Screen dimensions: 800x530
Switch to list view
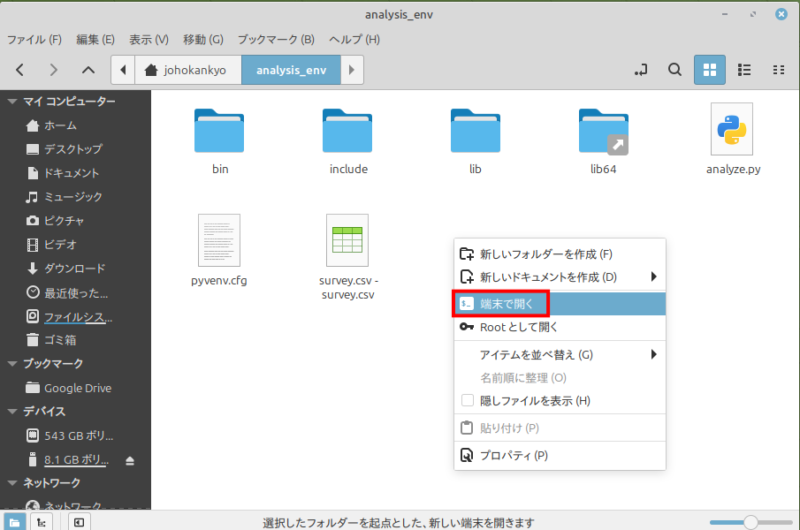[x=743, y=70]
